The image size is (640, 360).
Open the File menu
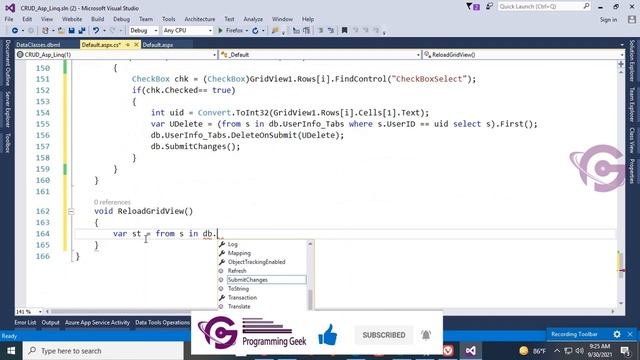coord(9,19)
